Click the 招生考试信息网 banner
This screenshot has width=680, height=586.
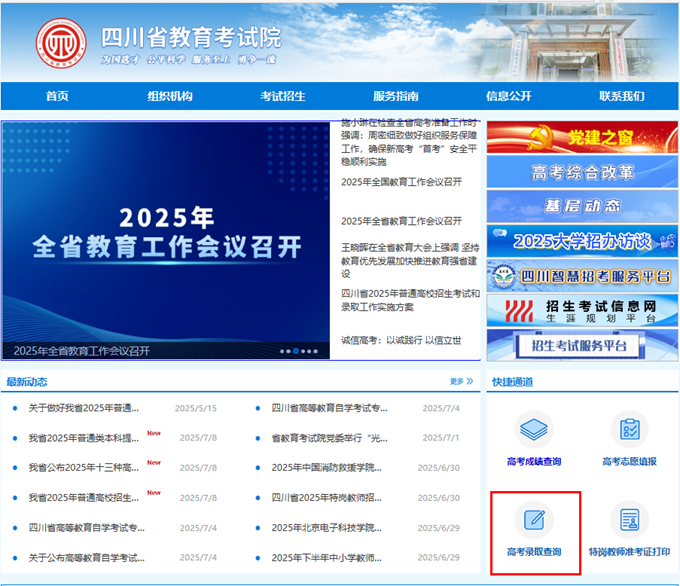point(582,310)
